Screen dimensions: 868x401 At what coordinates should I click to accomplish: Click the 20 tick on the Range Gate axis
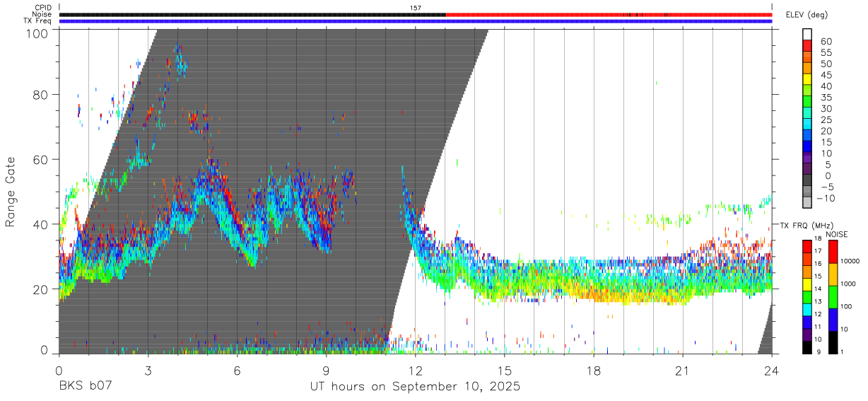tap(40, 289)
